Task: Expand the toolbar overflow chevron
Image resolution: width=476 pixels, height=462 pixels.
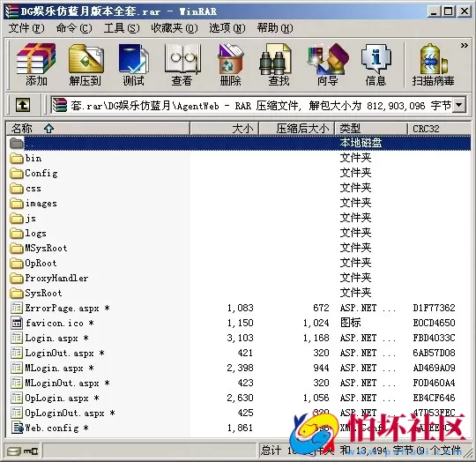Action: coord(464,46)
